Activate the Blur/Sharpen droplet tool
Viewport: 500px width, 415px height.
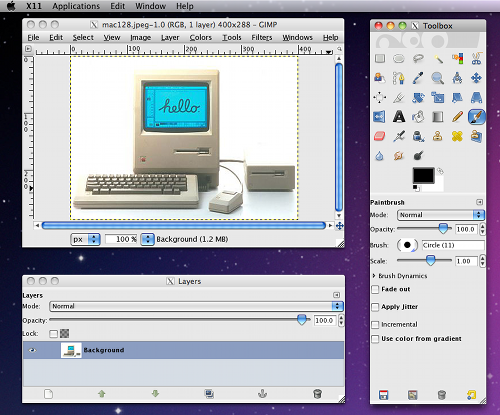click(380, 156)
